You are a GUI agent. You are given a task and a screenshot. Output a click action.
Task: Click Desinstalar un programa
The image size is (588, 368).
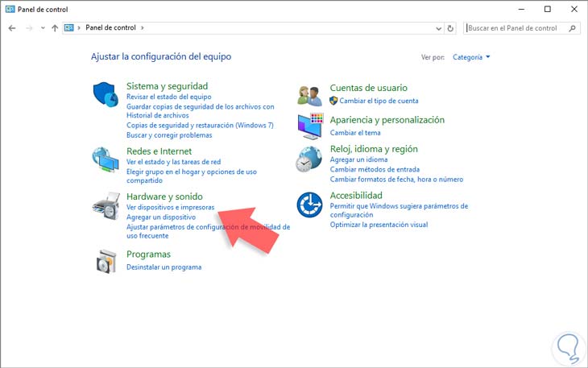[x=164, y=267]
